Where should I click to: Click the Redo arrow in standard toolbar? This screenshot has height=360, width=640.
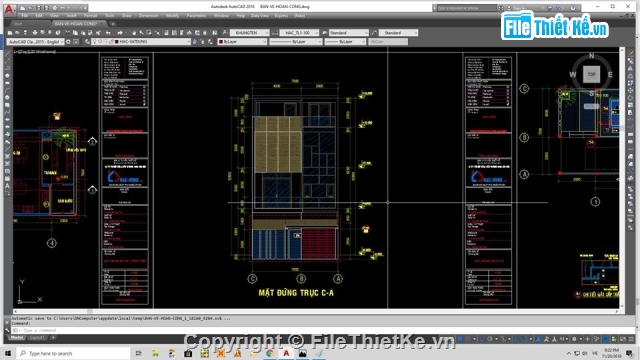point(120,33)
